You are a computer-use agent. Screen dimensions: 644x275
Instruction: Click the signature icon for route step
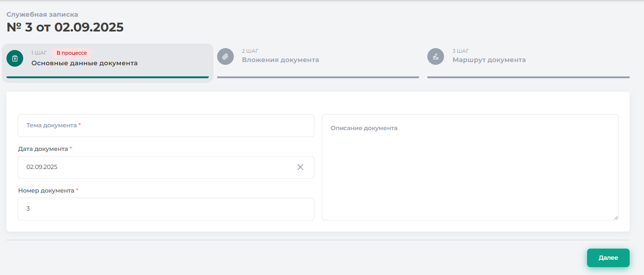435,56
